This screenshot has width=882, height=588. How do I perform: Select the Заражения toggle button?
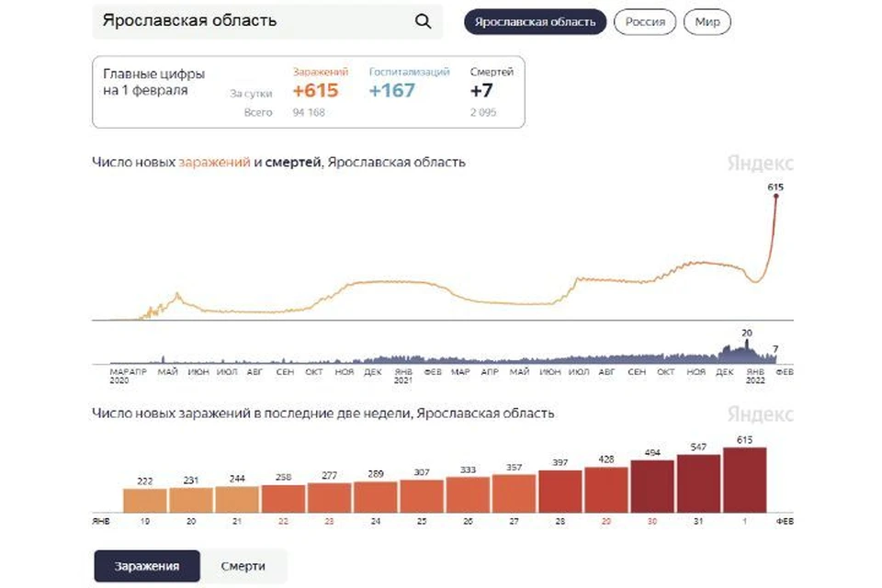tap(147, 566)
